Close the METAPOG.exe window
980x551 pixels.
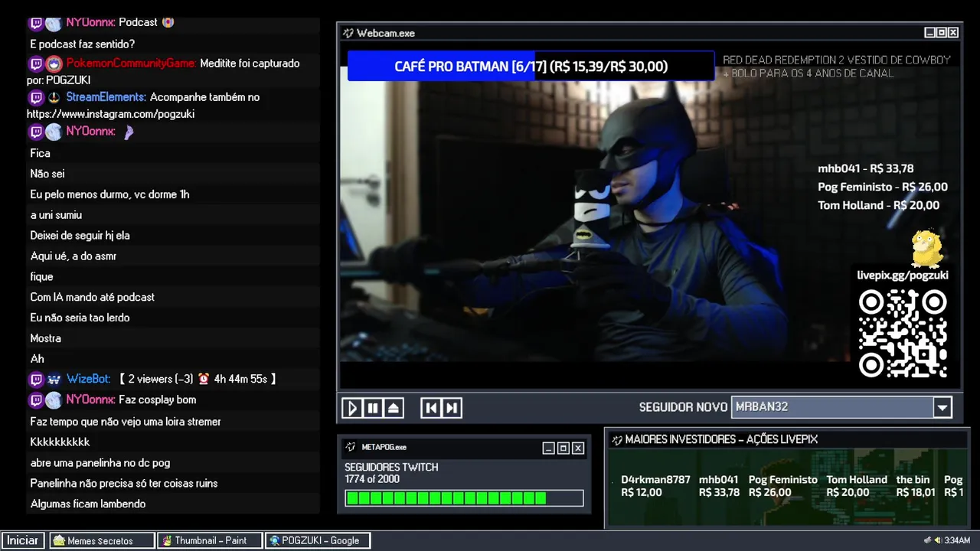point(578,448)
